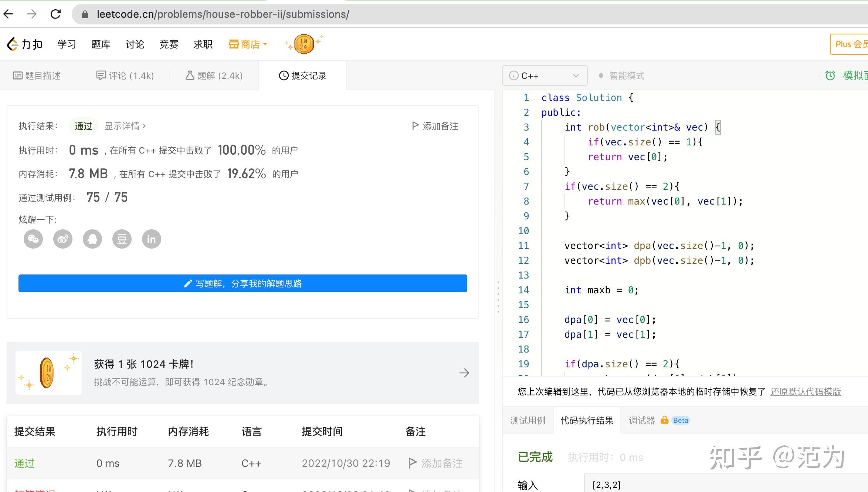Share result via Douban icon
Viewport: 868px width, 492px height.
122,239
